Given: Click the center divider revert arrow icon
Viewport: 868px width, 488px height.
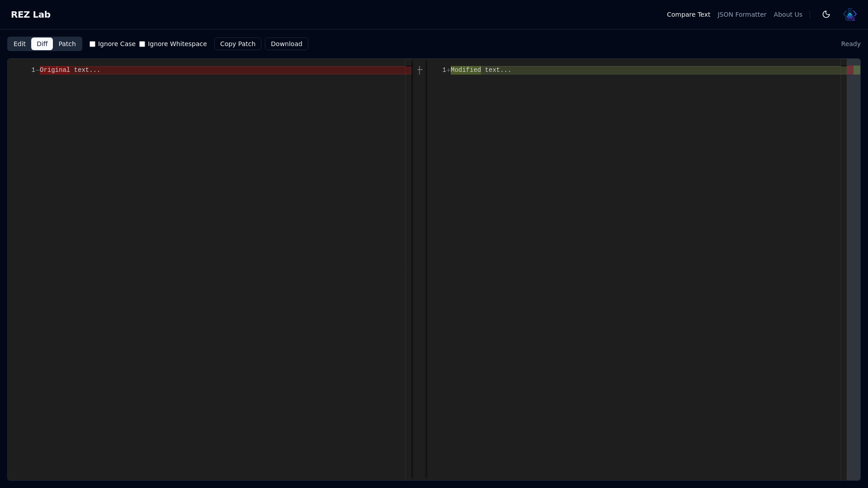Looking at the screenshot, I should click(420, 70).
